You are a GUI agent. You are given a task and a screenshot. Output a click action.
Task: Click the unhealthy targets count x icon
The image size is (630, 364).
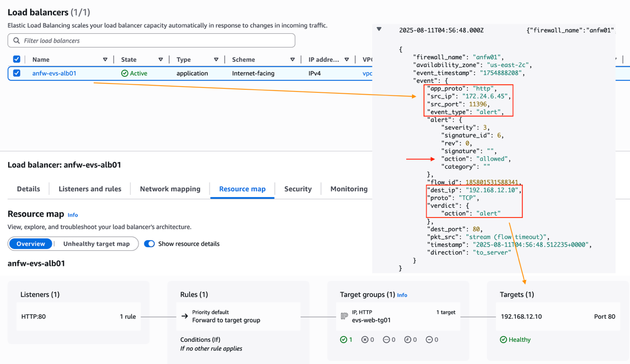[x=365, y=340]
